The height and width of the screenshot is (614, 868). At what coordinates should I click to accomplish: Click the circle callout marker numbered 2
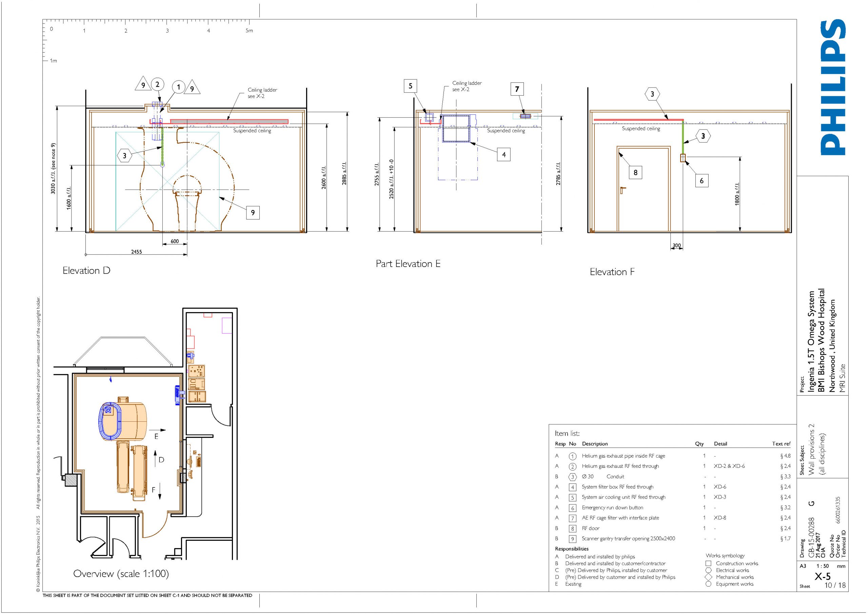click(158, 84)
